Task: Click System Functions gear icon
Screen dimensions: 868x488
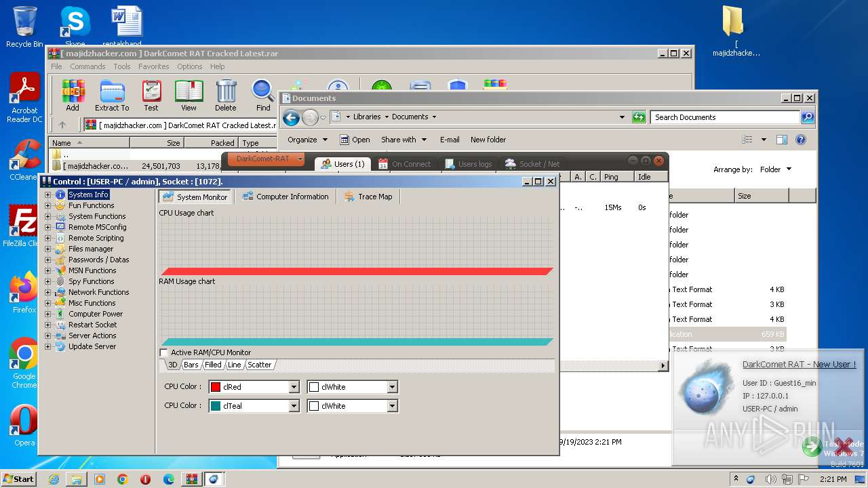Action: pos(60,216)
